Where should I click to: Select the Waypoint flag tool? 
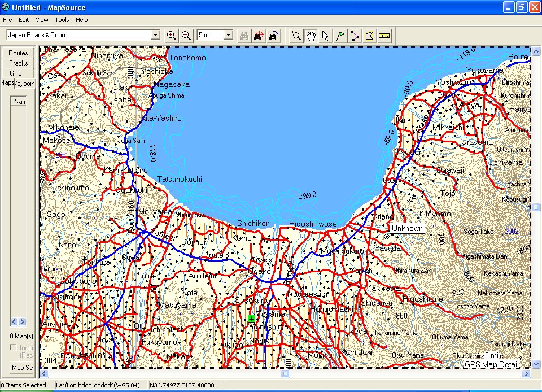[340, 35]
